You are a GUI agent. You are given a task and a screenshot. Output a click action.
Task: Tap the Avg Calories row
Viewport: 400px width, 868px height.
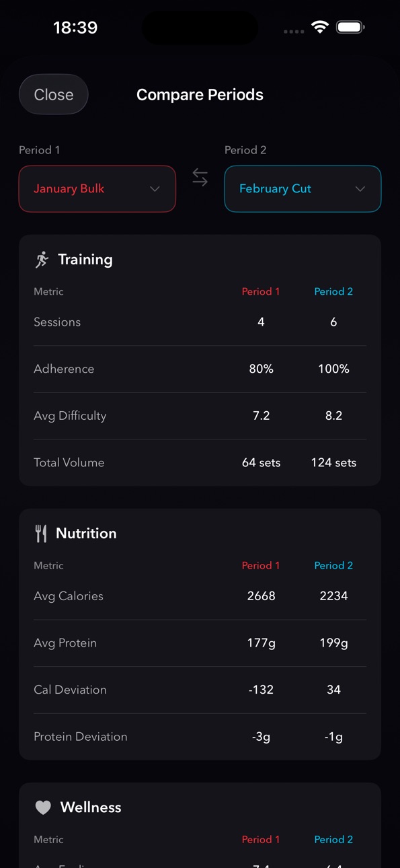[x=200, y=596]
